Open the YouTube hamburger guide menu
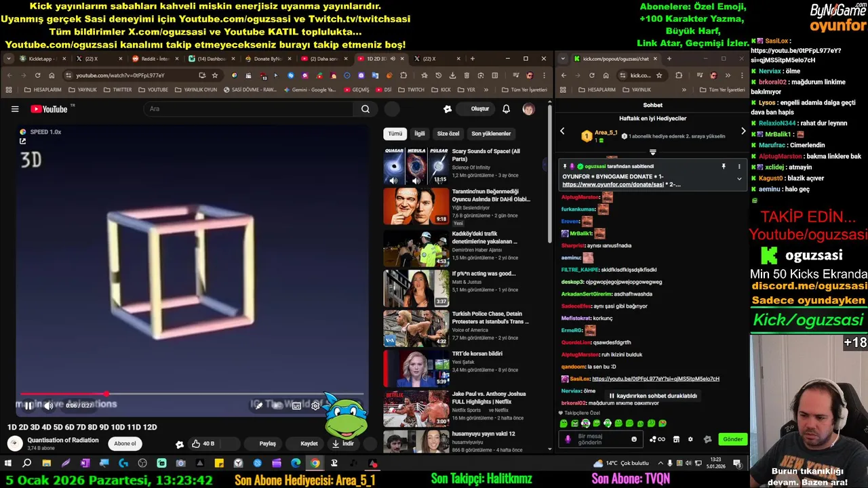868x488 pixels. click(15, 109)
